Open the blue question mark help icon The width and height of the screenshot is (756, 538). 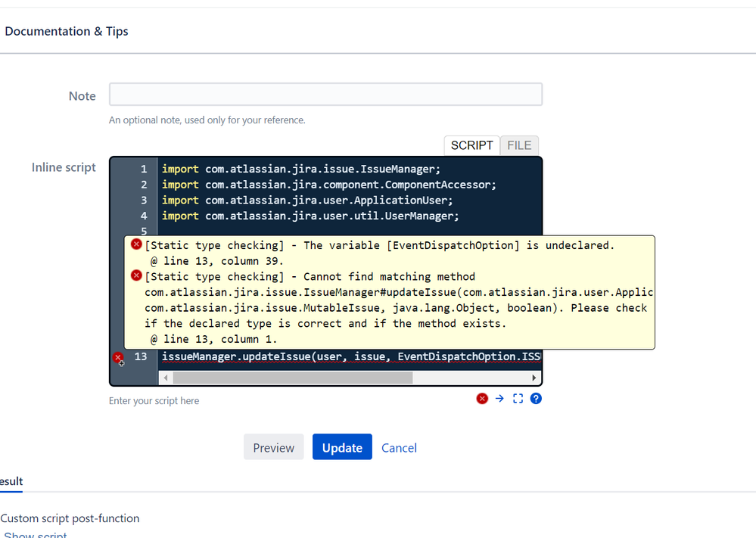coord(536,399)
